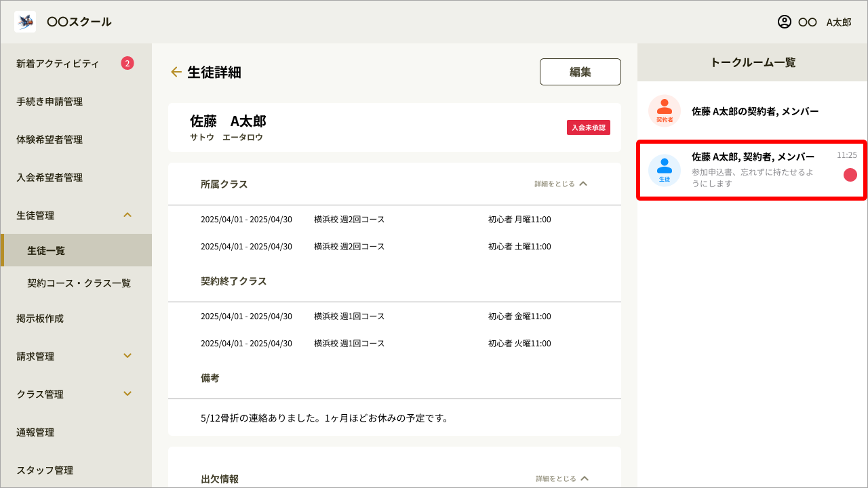This screenshot has height=488, width=868.
Task: Click the 編集 button
Action: (x=580, y=72)
